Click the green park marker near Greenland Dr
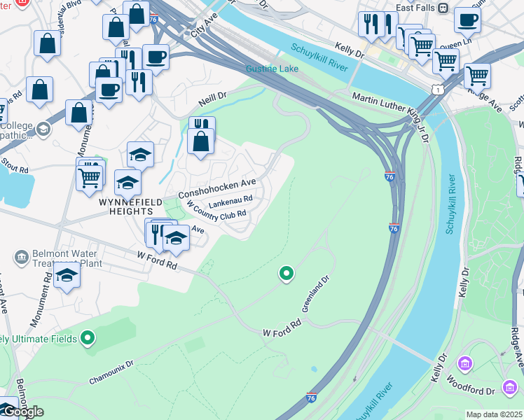Screen dimensions: 524x420 point(287,274)
